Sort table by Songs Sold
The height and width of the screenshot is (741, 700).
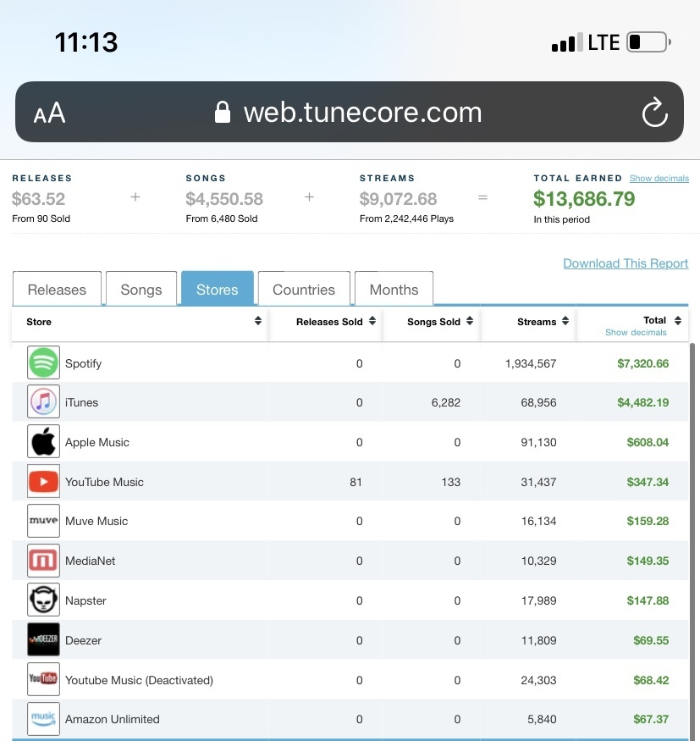pyautogui.click(x=470, y=321)
